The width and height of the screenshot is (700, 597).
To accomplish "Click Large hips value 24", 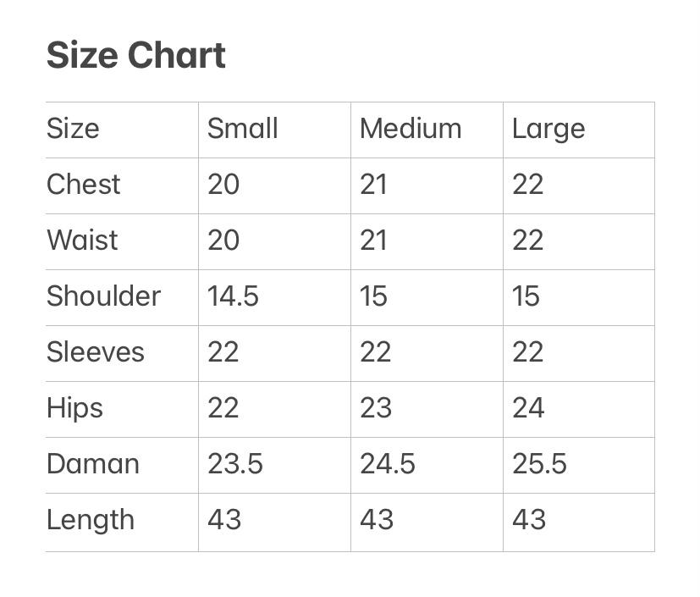I will [528, 408].
